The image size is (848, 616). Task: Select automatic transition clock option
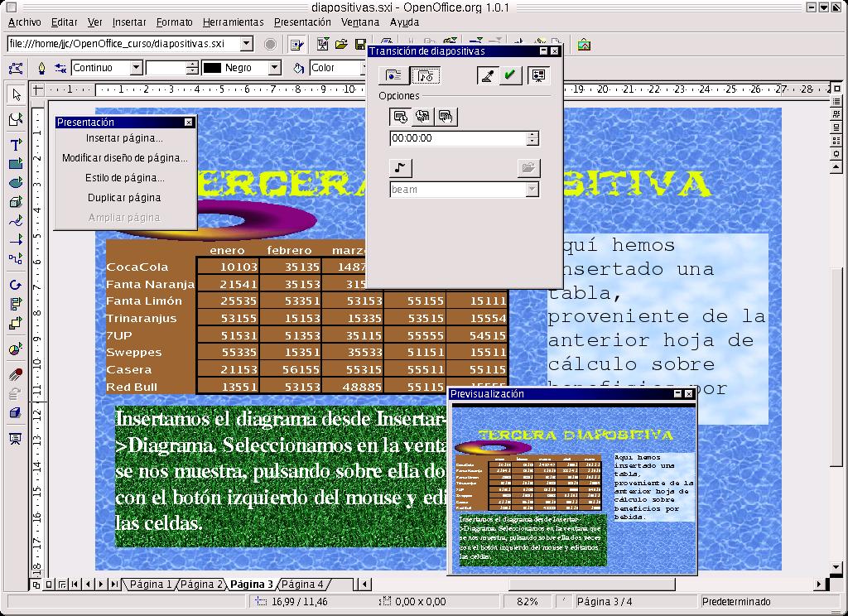400,116
